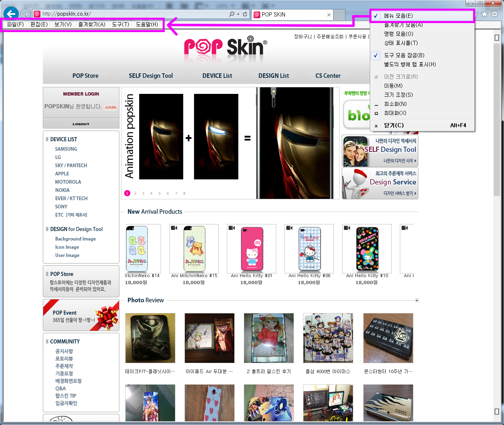Click the search magnifier in address bar

coord(232,14)
